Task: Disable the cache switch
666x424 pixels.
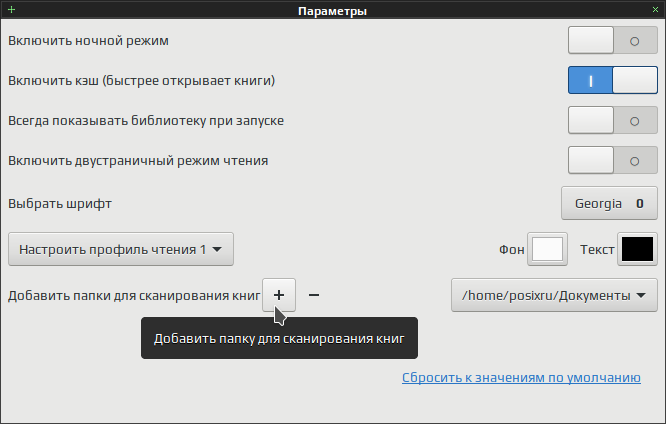Action: coord(612,80)
